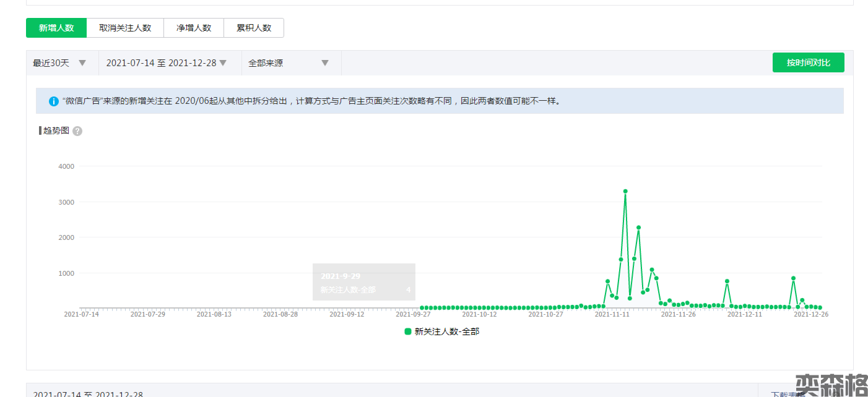Toggle the 新关注人数-全部 legend series
This screenshot has width=868, height=397.
(441, 331)
